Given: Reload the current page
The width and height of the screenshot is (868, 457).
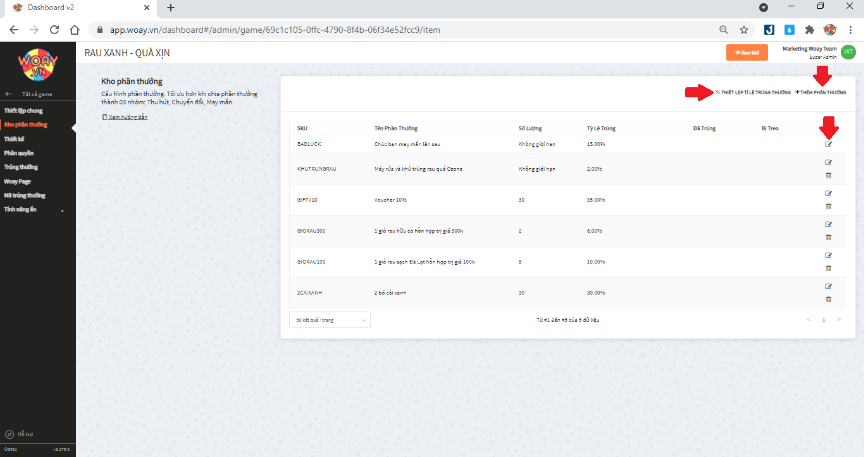Looking at the screenshot, I should pyautogui.click(x=54, y=30).
